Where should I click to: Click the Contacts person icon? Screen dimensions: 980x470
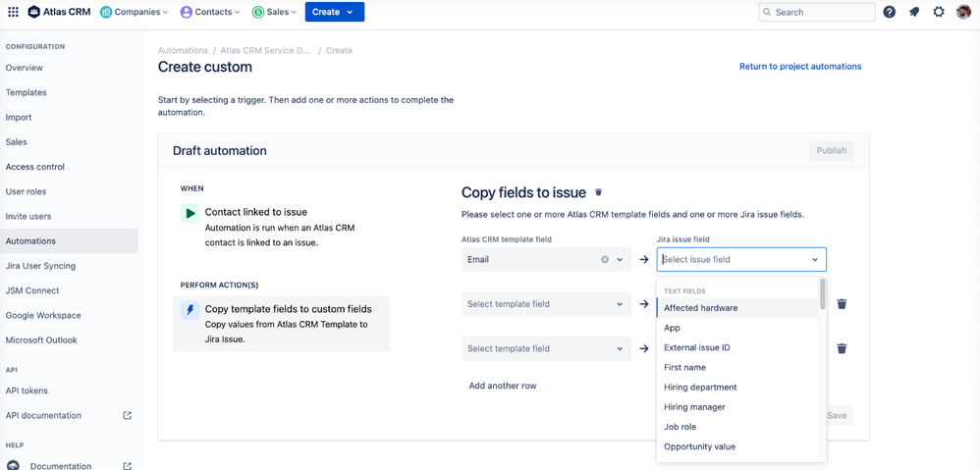pos(186,12)
